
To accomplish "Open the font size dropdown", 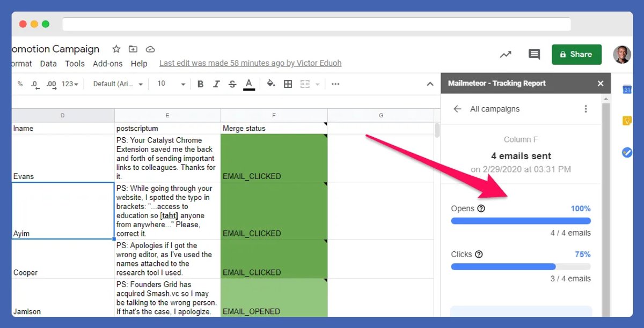I will coord(171,84).
